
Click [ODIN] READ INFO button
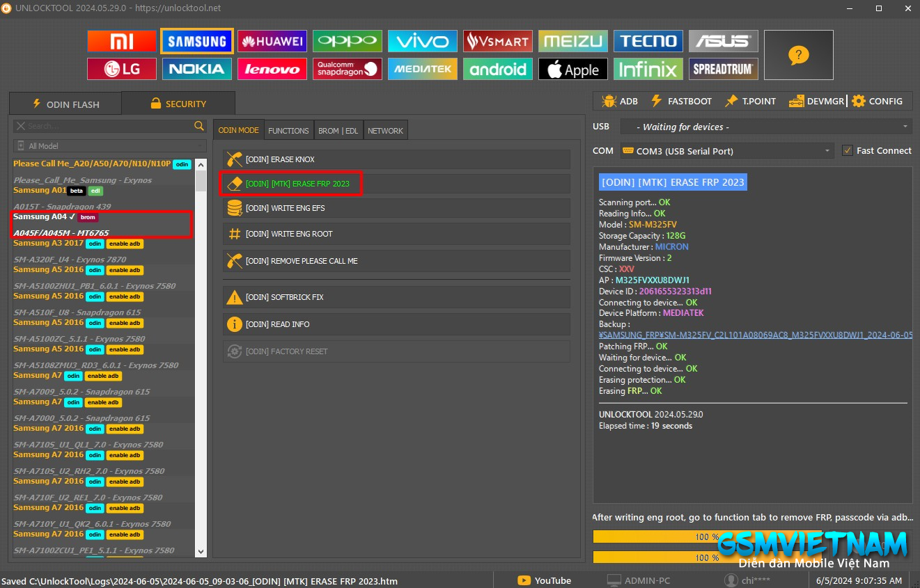(x=396, y=324)
